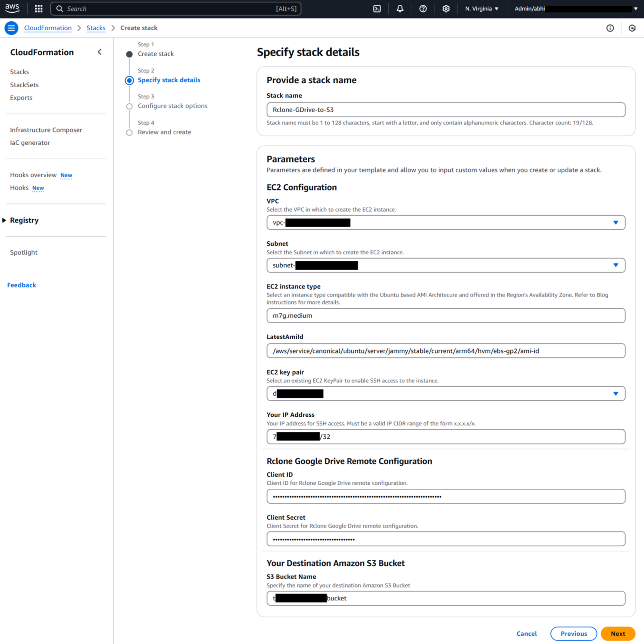The image size is (644, 644).
Task: Click the AWS logo to go home
Action: coord(12,8)
